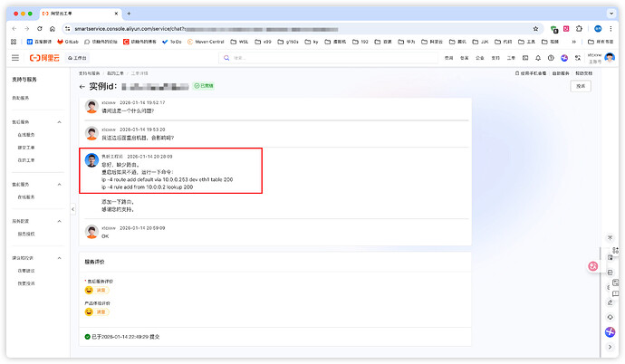
Task: Click the GitLab bookmark
Action: pyautogui.click(x=69, y=42)
